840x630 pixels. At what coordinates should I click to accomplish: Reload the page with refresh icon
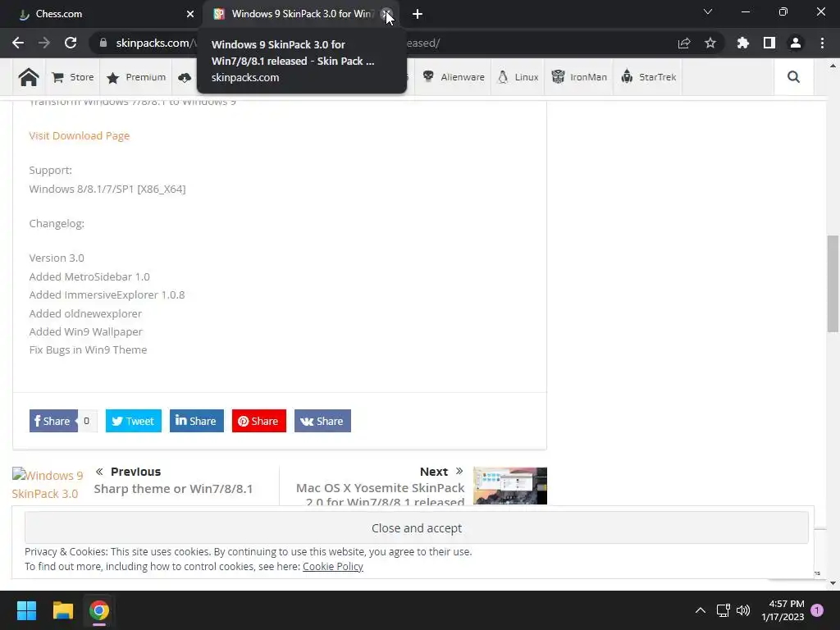(x=71, y=43)
